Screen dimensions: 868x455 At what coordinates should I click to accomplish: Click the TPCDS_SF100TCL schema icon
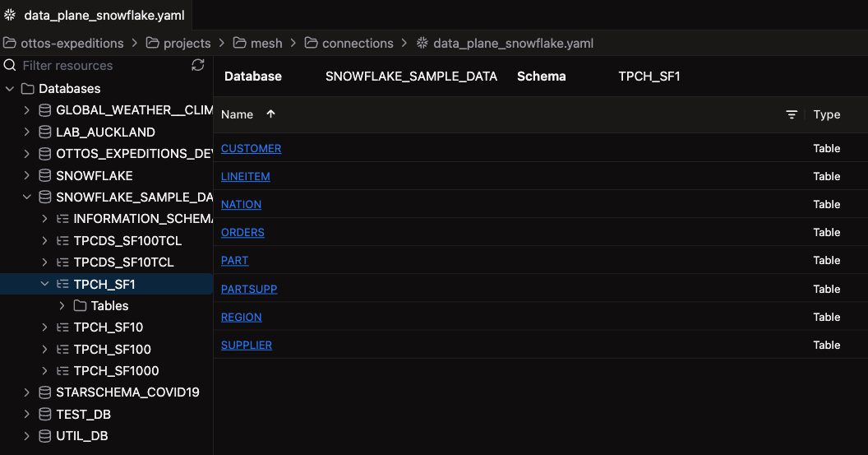62,241
